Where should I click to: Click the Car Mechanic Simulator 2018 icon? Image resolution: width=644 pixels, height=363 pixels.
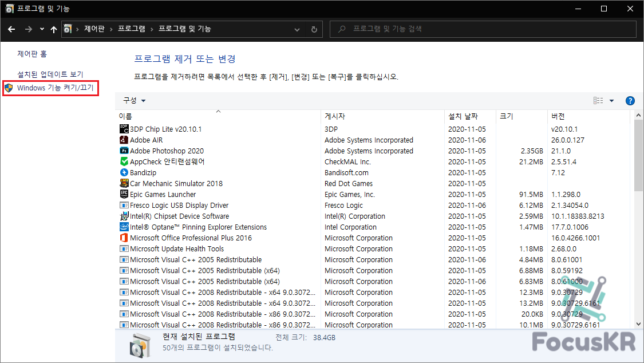(124, 184)
